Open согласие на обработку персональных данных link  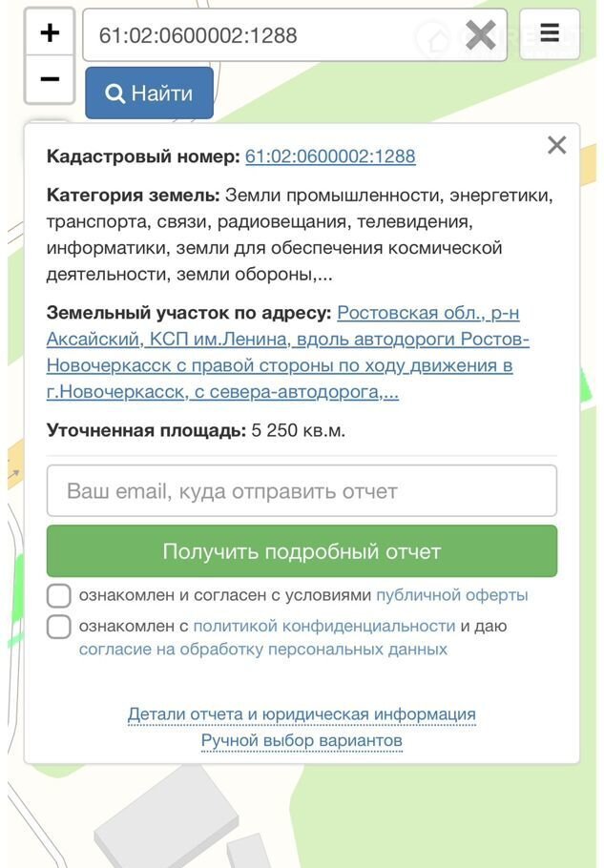pyautogui.click(x=262, y=650)
